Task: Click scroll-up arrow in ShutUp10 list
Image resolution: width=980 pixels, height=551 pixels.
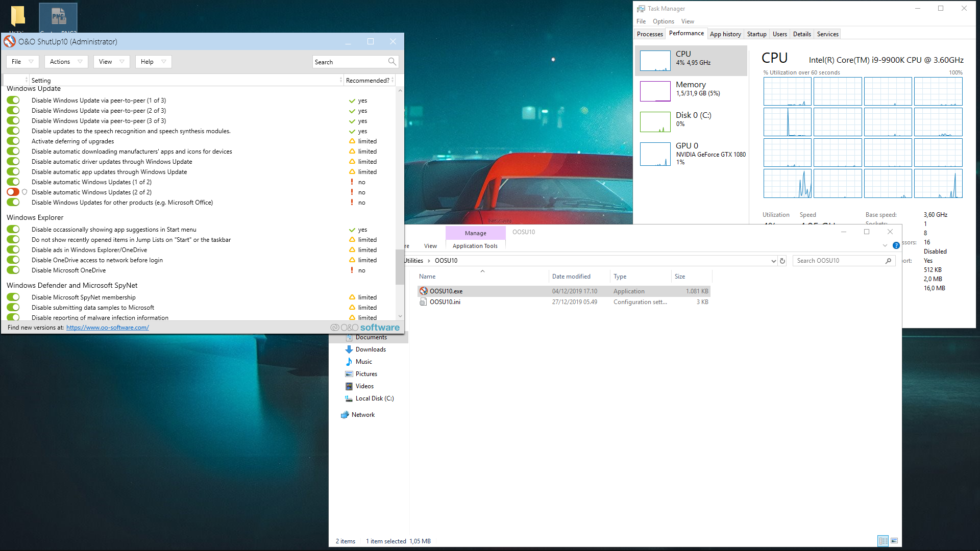Action: [400, 90]
